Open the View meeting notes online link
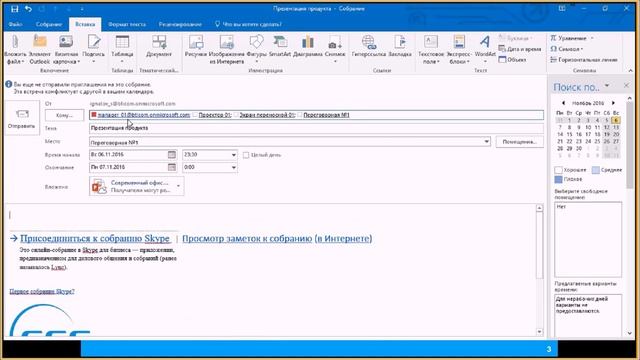Viewport: 640px width, 360px height. tap(277, 238)
